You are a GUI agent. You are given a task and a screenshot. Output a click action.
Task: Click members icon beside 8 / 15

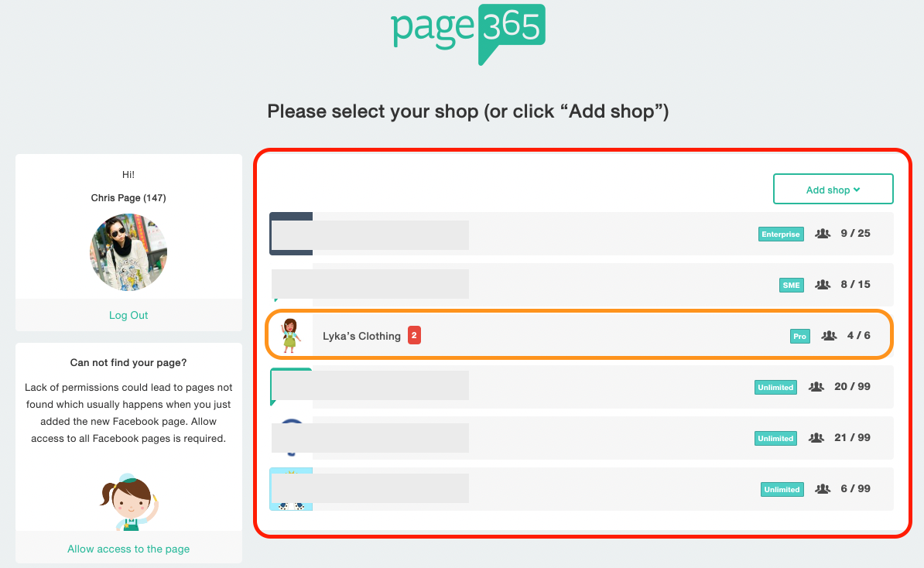pos(822,285)
